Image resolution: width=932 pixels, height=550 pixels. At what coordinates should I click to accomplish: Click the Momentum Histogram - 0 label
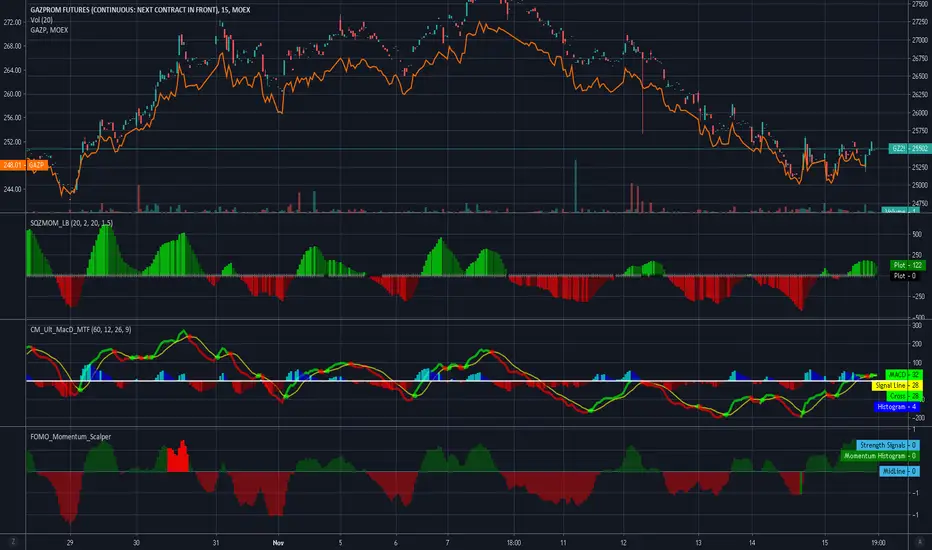(x=880, y=456)
